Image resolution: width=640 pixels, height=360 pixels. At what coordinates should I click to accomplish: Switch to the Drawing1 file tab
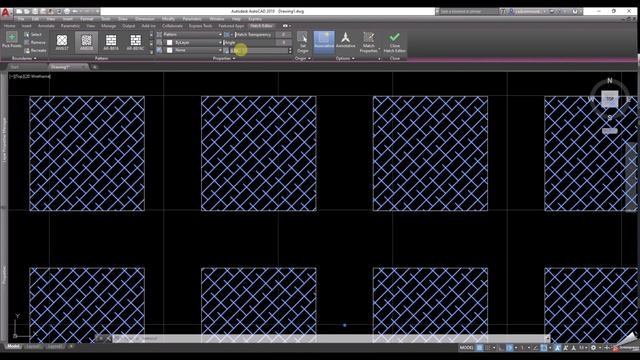pos(61,67)
